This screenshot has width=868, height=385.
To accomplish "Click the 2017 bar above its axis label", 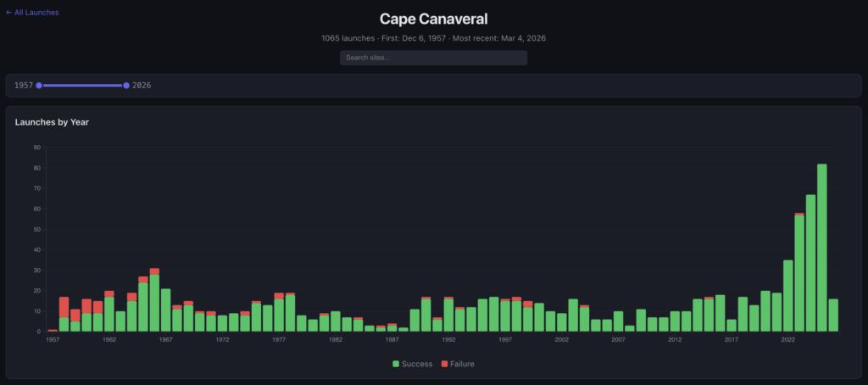I will click(x=732, y=326).
